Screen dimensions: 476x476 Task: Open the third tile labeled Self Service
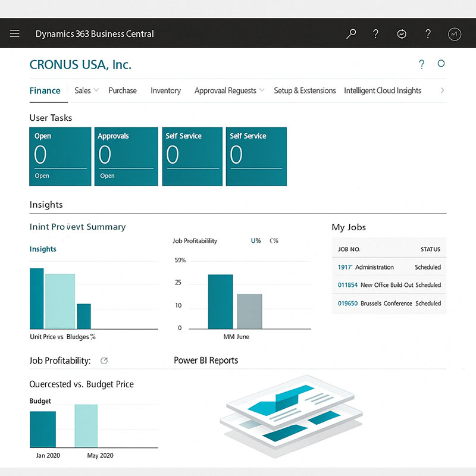click(x=192, y=156)
